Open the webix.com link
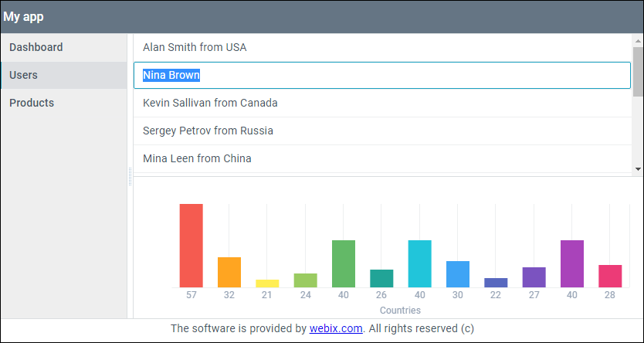 (336, 328)
